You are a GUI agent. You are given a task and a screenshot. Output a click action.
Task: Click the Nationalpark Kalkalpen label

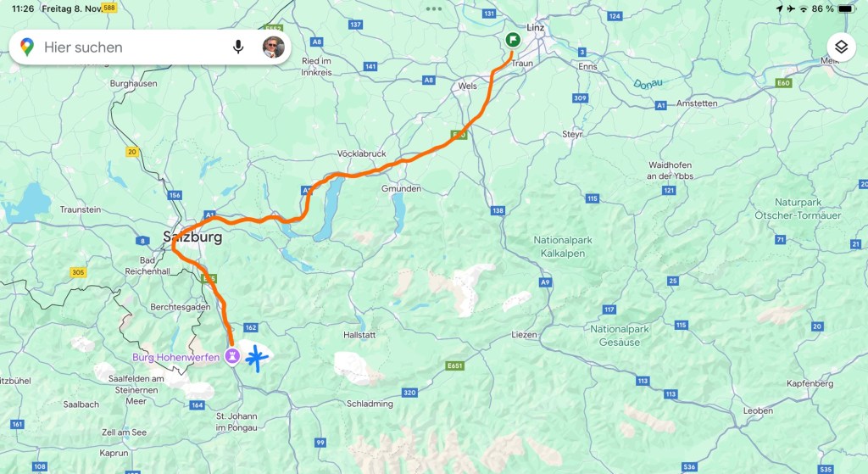[563, 247]
